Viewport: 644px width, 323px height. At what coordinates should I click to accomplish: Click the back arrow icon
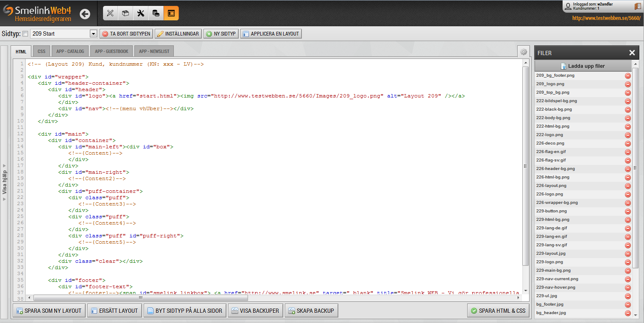tap(85, 14)
